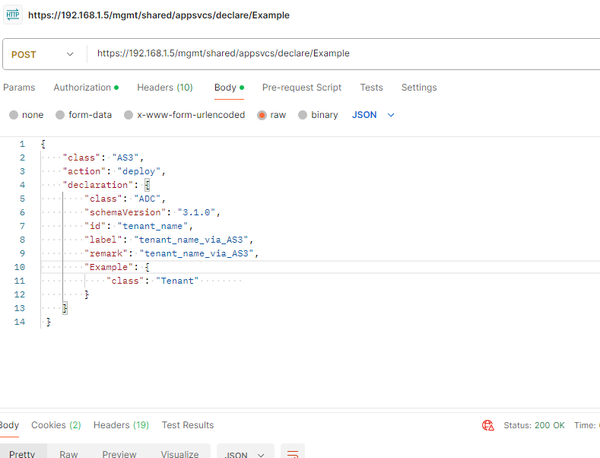
Task: Open the request Headers (10) tab
Action: [164, 88]
